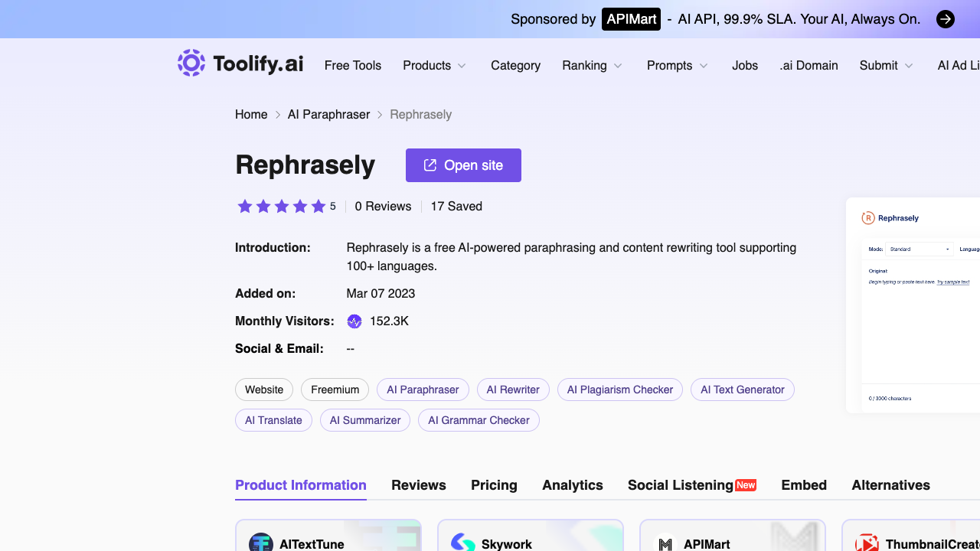The image size is (980, 551).
Task: Click the Website tag
Action: pyautogui.click(x=264, y=390)
